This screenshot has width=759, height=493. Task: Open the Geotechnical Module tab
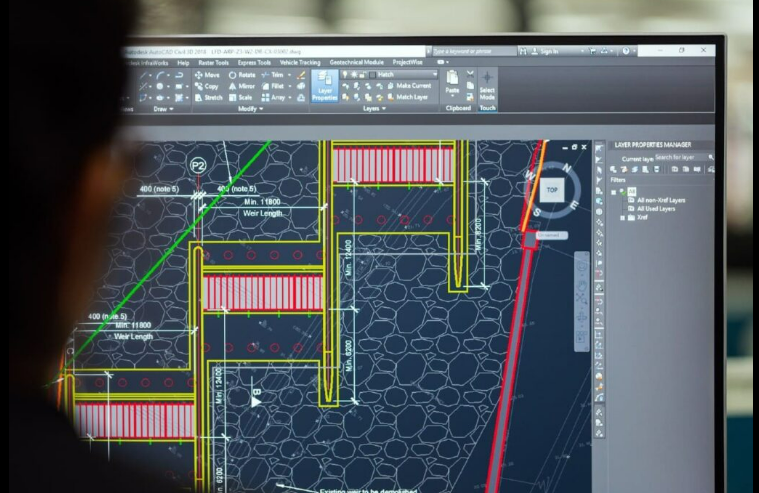(356, 62)
